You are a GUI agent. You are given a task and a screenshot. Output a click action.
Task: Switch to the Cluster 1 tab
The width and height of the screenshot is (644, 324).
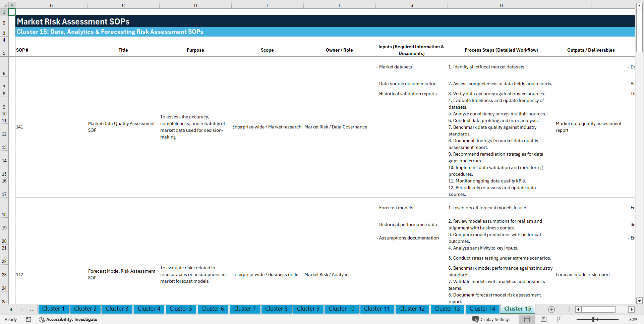(x=53, y=309)
